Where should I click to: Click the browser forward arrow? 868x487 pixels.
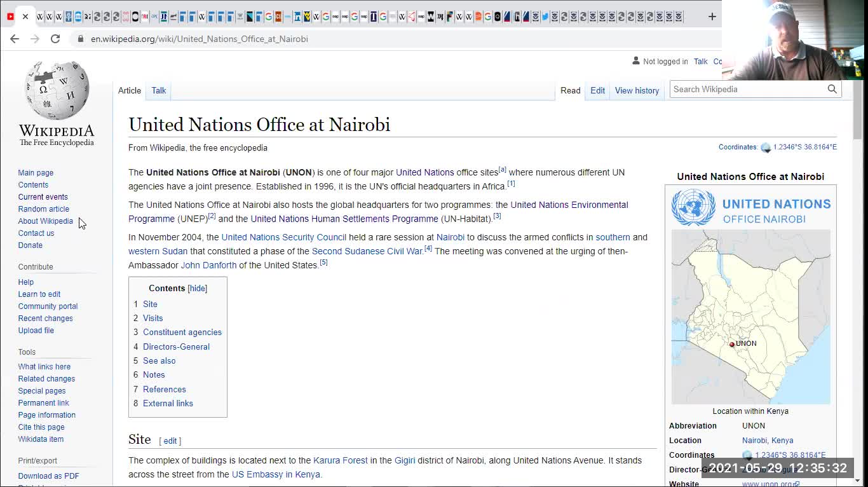pyautogui.click(x=35, y=39)
